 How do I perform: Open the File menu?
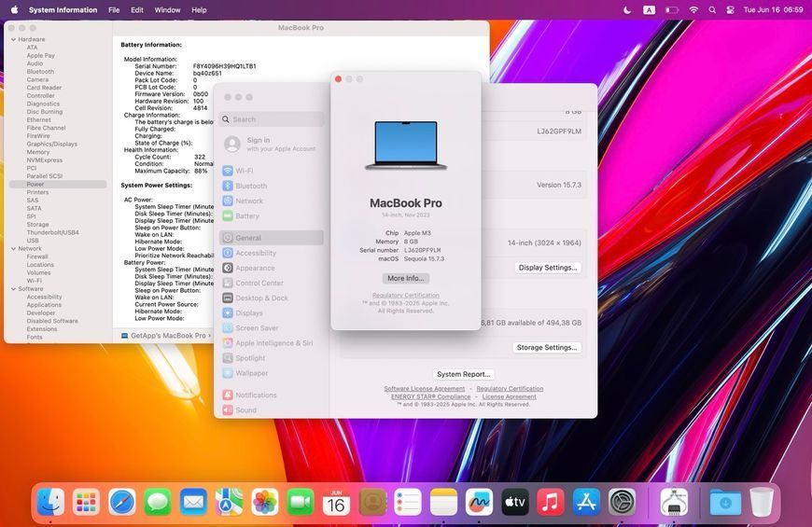pyautogui.click(x=114, y=10)
